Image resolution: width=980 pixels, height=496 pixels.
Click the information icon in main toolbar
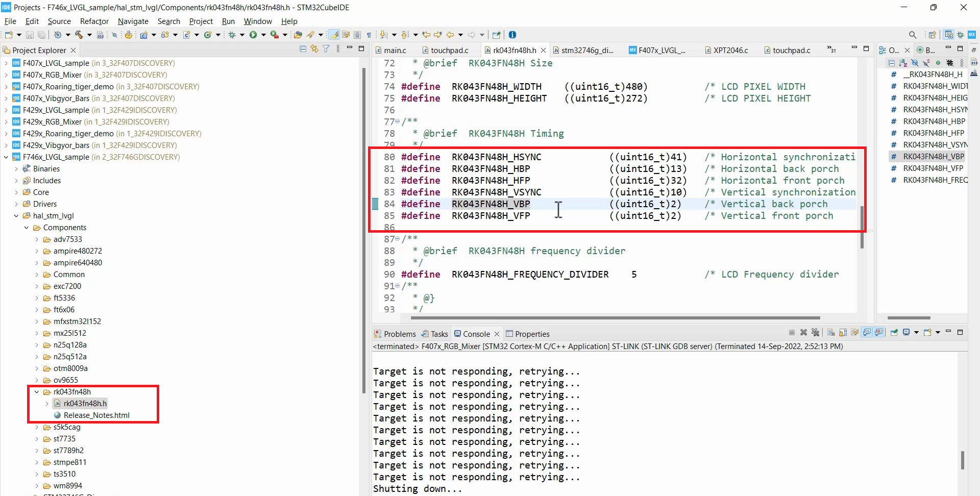[x=512, y=35]
